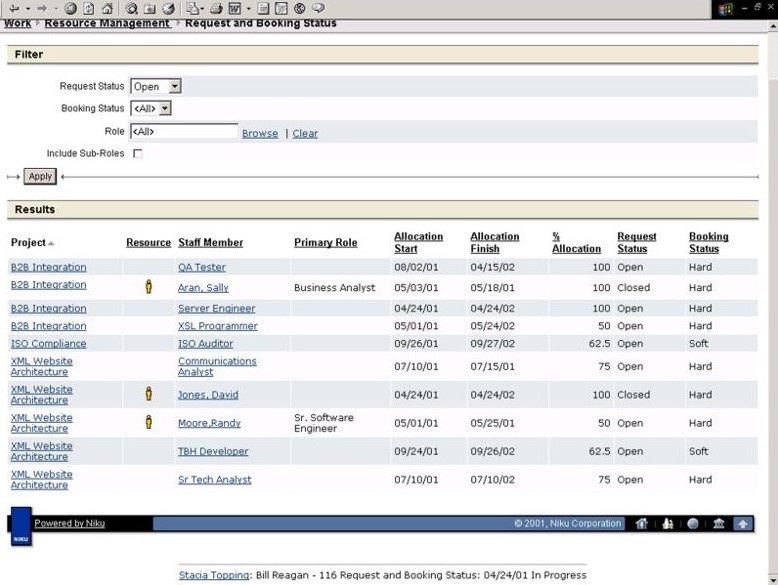Sort by the Allocation Start column header
The image size is (778, 585).
click(x=418, y=243)
